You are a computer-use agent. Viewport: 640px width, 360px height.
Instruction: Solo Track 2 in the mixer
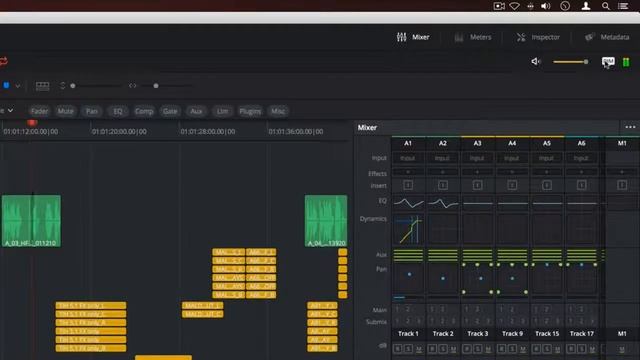[x=443, y=349]
